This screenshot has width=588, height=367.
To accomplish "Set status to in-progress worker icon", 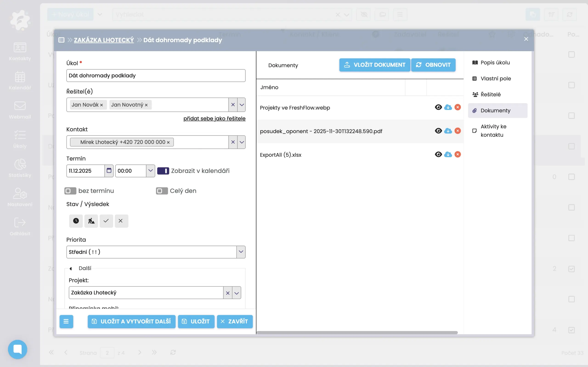I will [91, 221].
